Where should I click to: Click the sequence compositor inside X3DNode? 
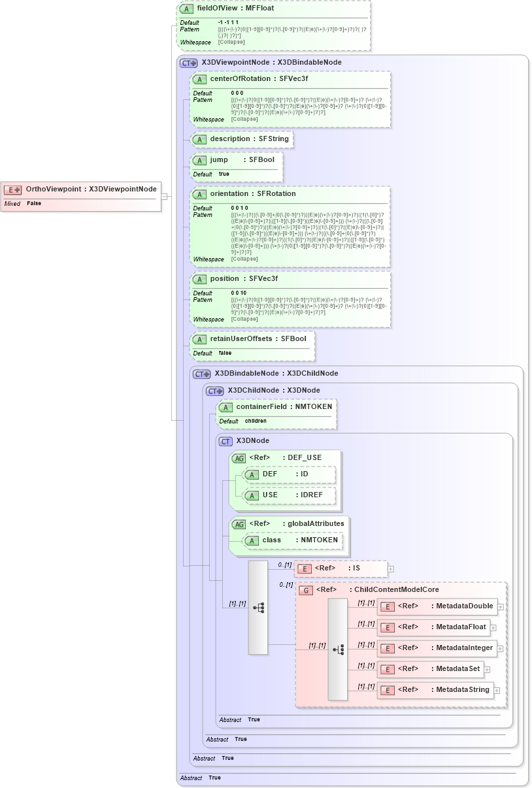point(258,607)
